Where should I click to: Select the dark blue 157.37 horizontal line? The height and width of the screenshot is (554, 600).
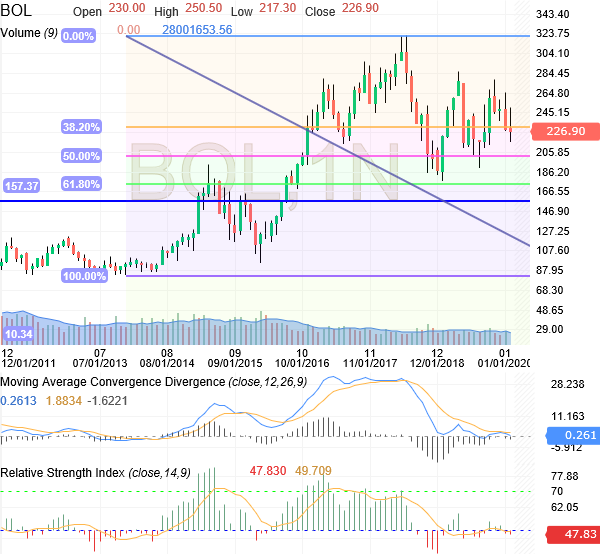(x=265, y=201)
